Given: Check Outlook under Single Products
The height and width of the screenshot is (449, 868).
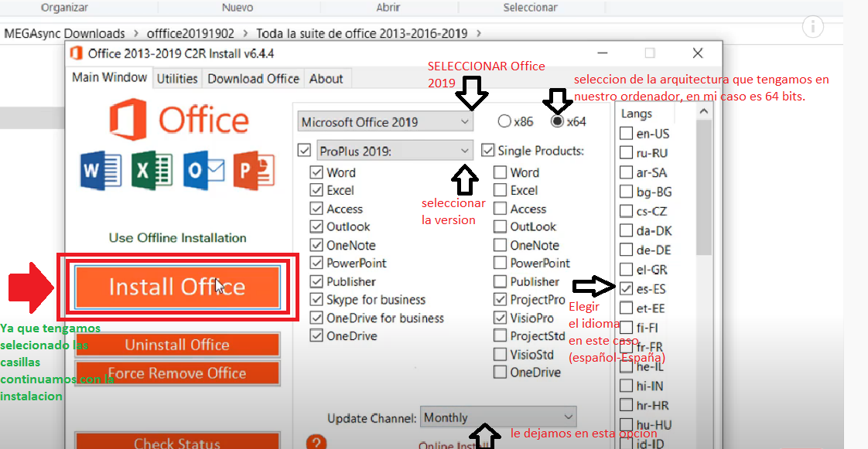Looking at the screenshot, I should coord(500,226).
